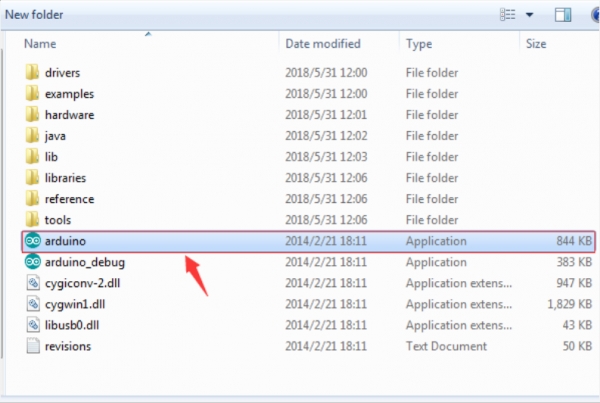Select the reference folder name
600x403 pixels.
point(69,199)
